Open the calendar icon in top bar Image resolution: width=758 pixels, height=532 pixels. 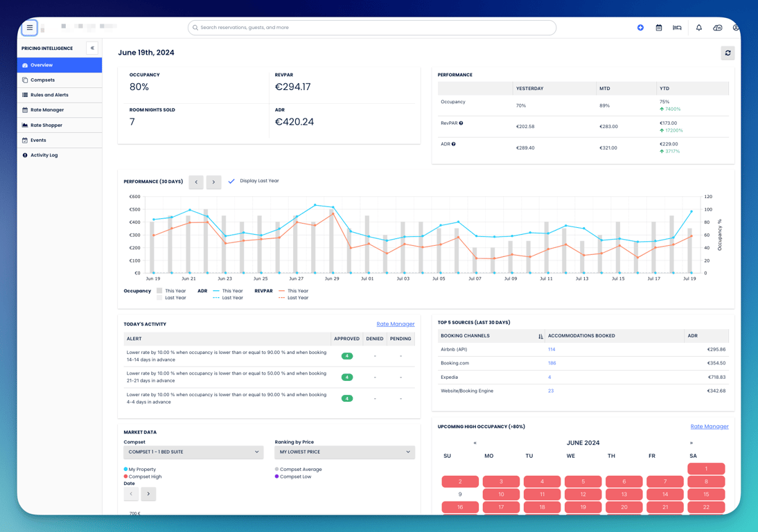point(658,28)
